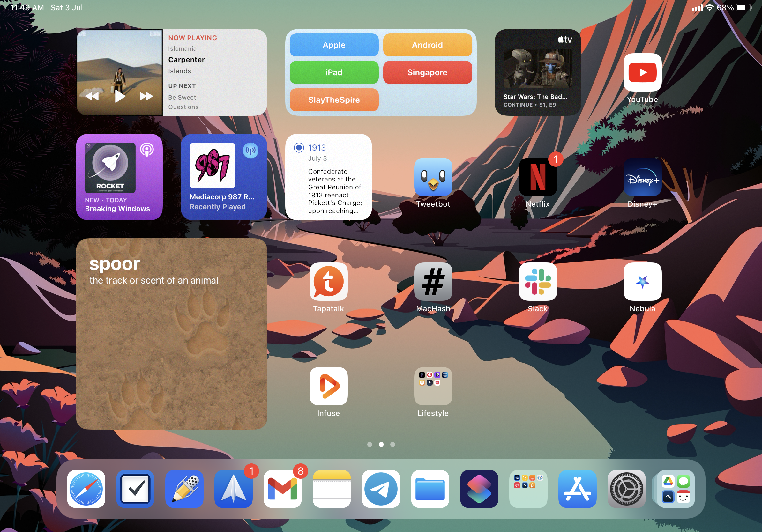
Task: Open the Shortcuts app in dock
Action: [x=479, y=489]
